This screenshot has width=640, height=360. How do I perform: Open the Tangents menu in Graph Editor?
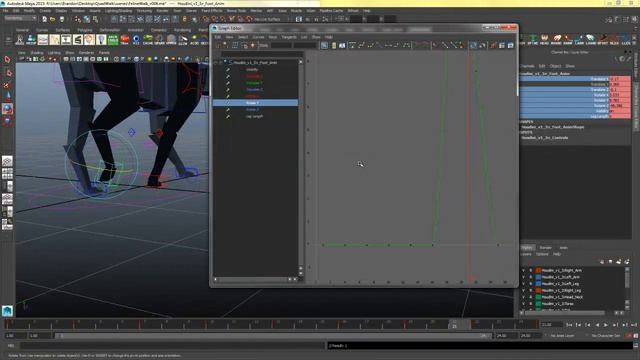click(289, 37)
